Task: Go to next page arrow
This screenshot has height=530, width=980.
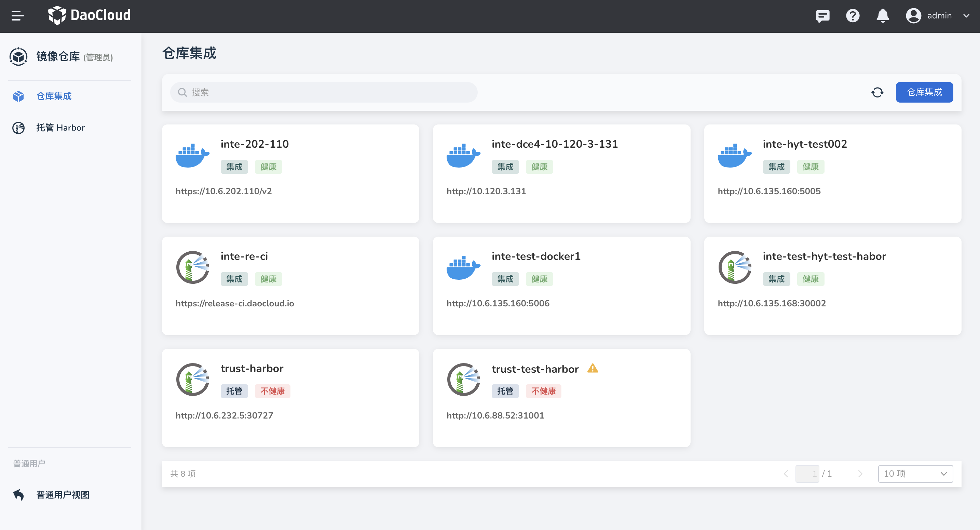Action: (x=860, y=474)
